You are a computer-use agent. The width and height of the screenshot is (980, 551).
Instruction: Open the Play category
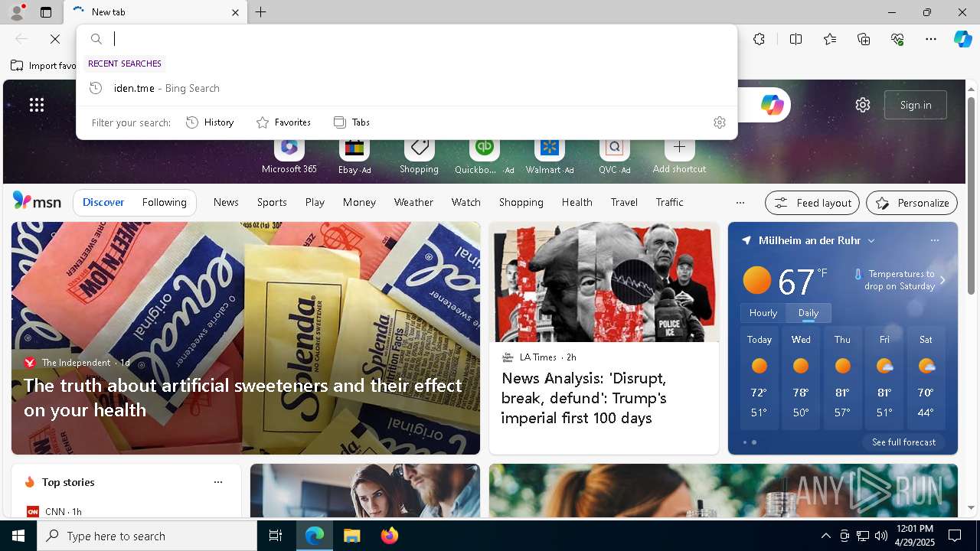pyautogui.click(x=315, y=203)
